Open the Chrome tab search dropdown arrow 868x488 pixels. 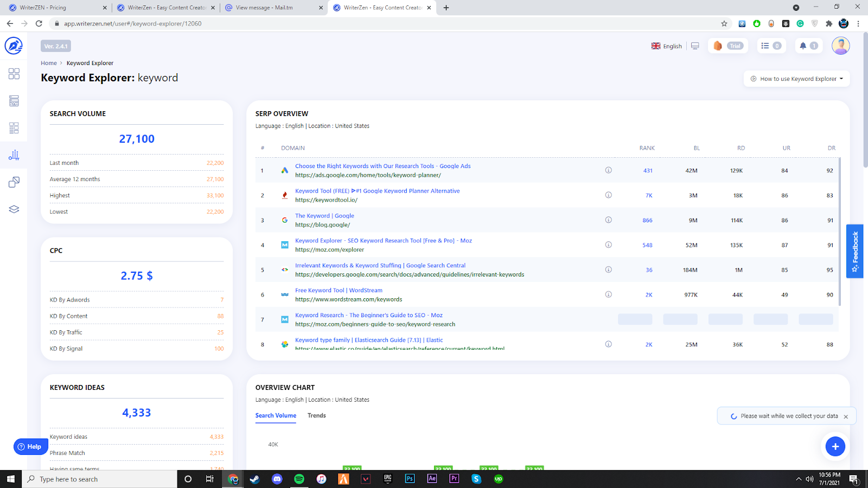796,8
